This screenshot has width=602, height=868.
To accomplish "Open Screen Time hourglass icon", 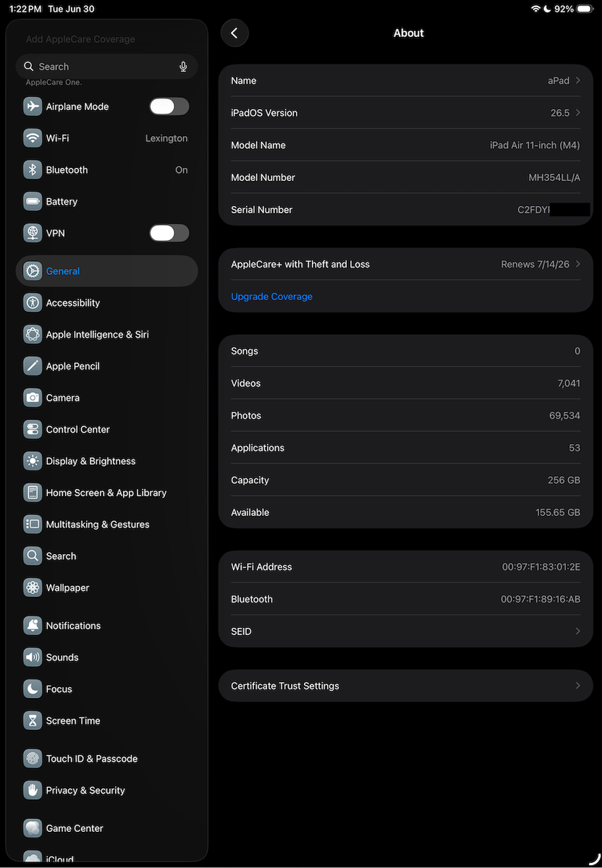I will point(33,720).
